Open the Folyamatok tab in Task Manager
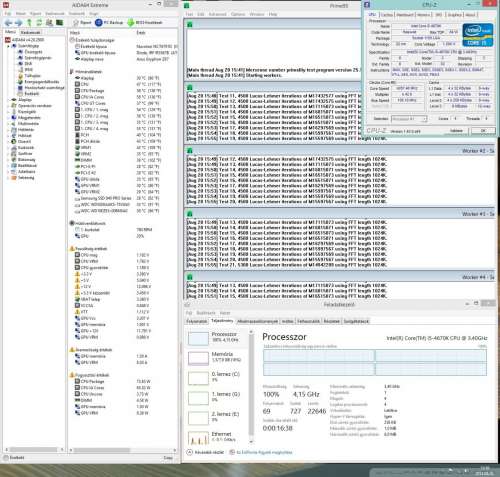Image resolution: width=500 pixels, height=477 pixels. (x=197, y=321)
